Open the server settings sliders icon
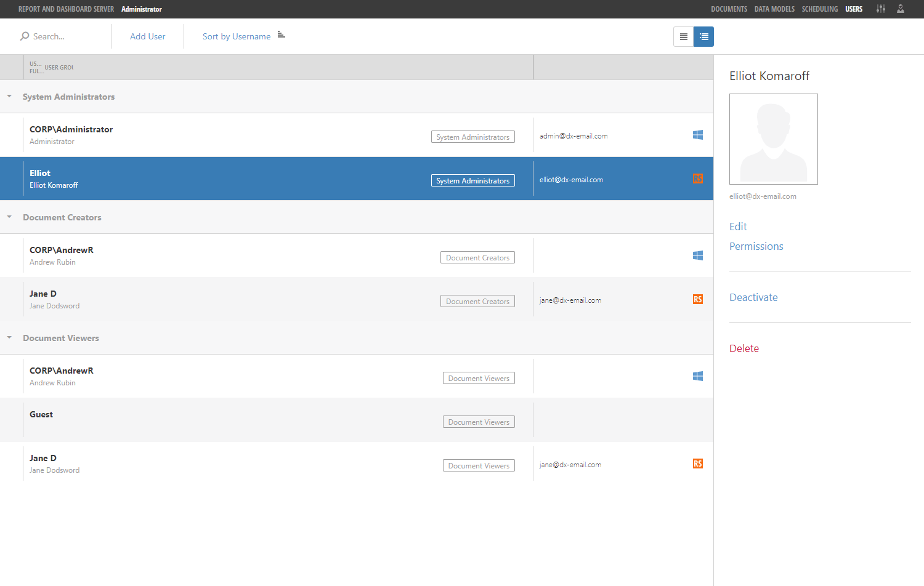924x586 pixels. click(x=880, y=9)
